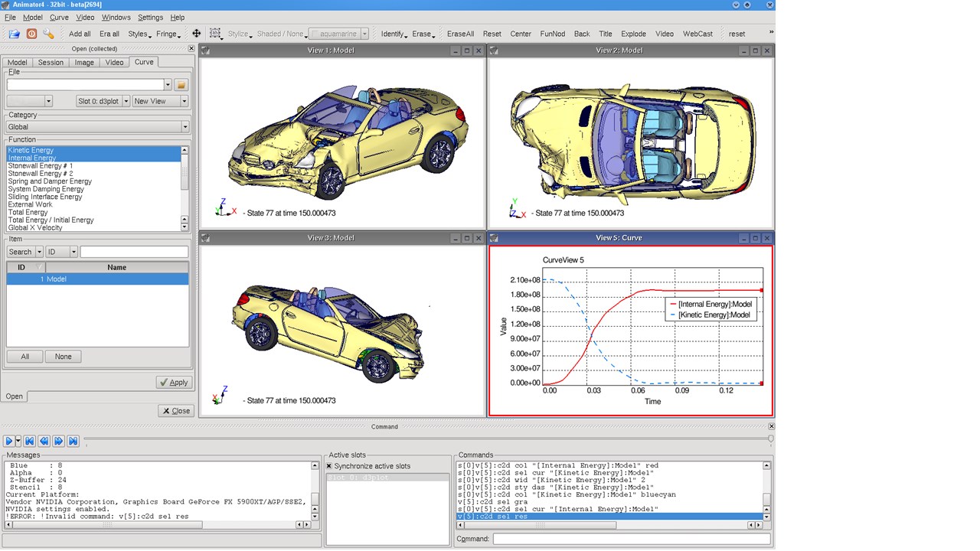The height and width of the screenshot is (551, 980).
Task: Open the Curve menu in menu bar
Action: click(59, 17)
